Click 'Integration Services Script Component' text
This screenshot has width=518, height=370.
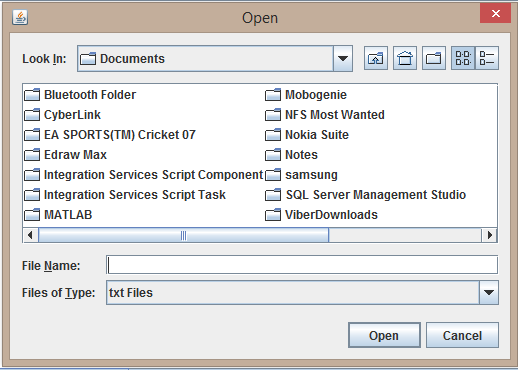pyautogui.click(x=154, y=175)
